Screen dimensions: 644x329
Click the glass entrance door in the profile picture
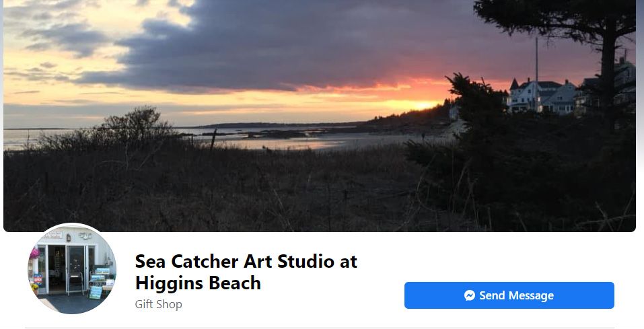(76, 268)
